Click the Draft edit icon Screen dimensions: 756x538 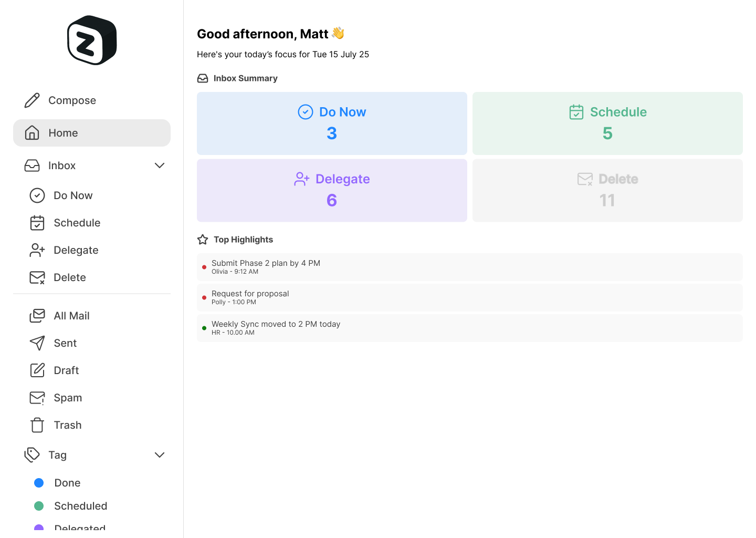[x=37, y=370]
